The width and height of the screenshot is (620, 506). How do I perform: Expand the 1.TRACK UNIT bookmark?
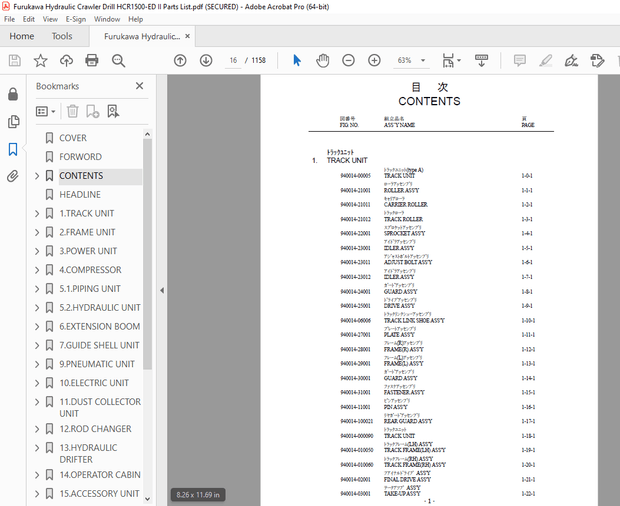pos(37,213)
